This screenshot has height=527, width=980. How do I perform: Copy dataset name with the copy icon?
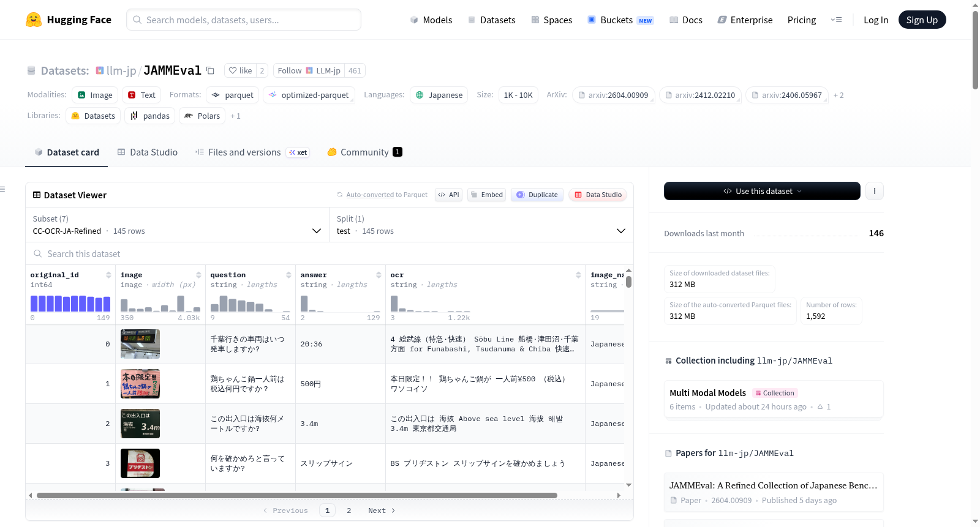coord(210,70)
